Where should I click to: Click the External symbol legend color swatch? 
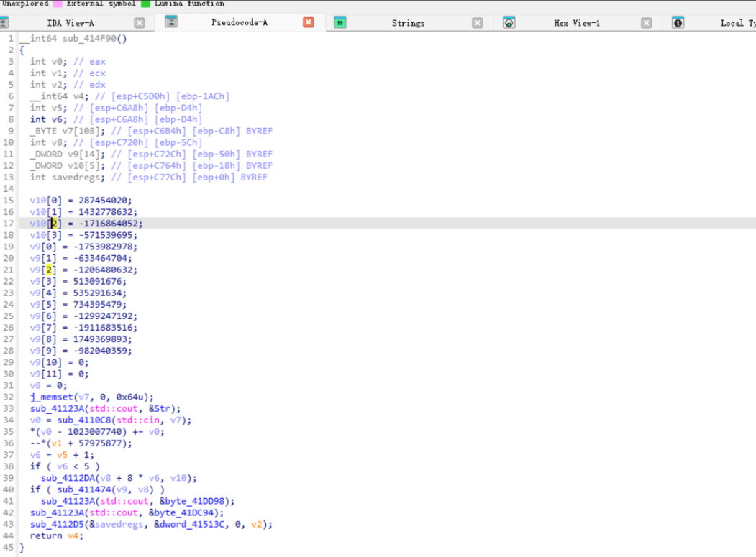coord(58,4)
